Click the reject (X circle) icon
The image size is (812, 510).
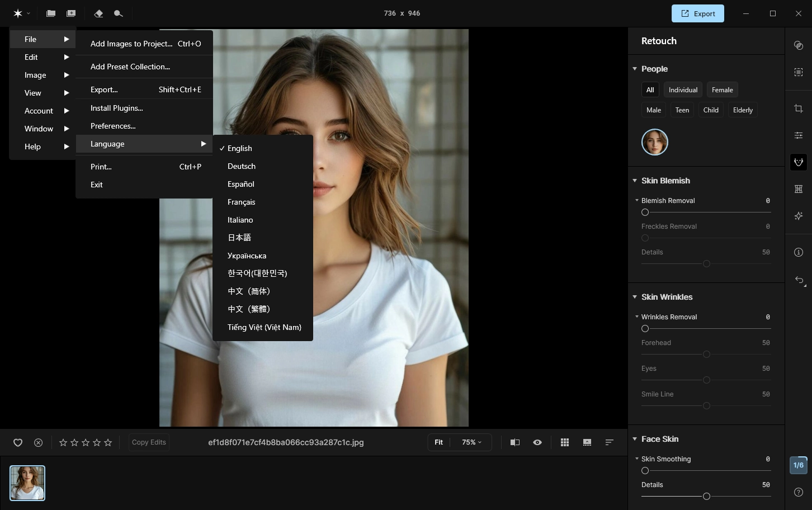(39, 442)
